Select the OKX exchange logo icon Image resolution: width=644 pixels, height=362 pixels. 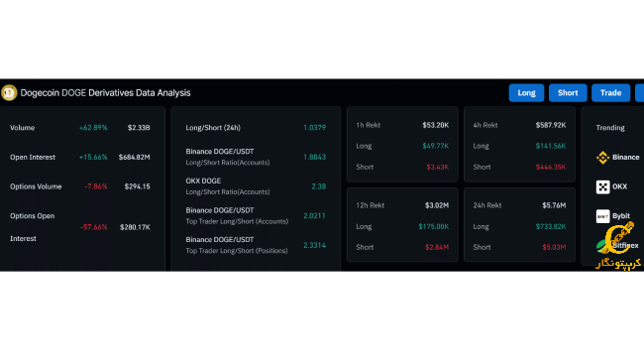point(602,186)
